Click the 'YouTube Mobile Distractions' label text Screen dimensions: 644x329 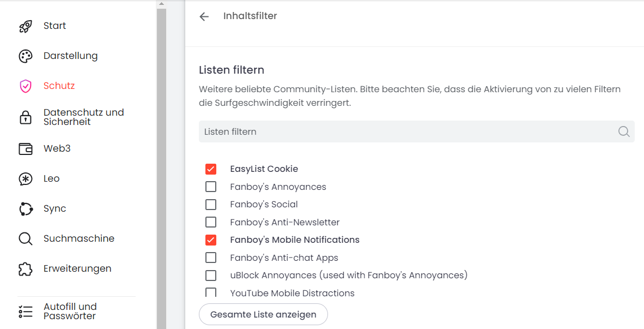[x=293, y=293]
